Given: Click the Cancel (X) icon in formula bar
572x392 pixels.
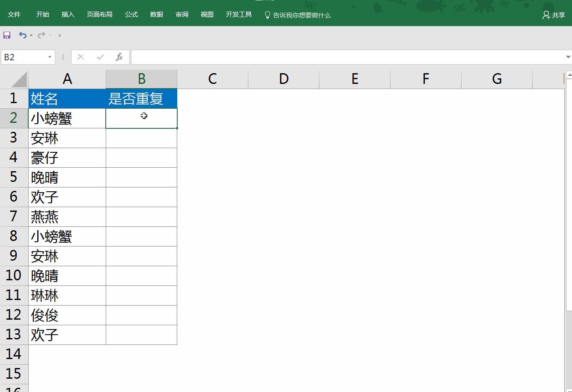Looking at the screenshot, I should point(80,56).
